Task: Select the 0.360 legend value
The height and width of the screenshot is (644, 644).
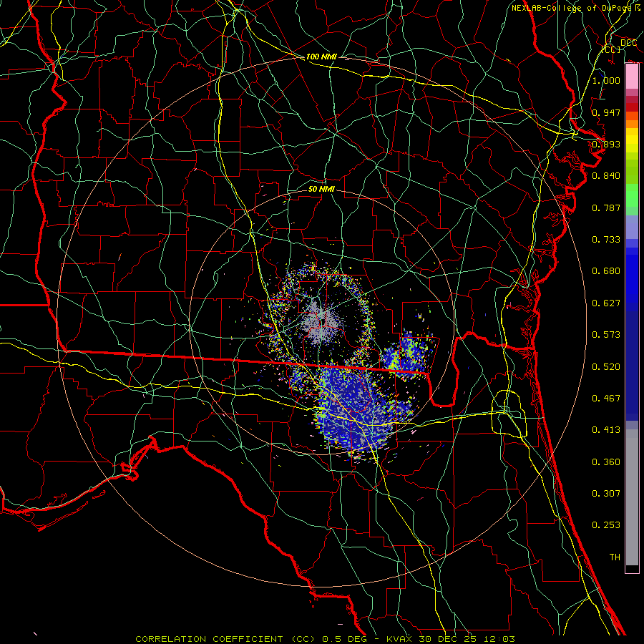Action: pos(606,462)
